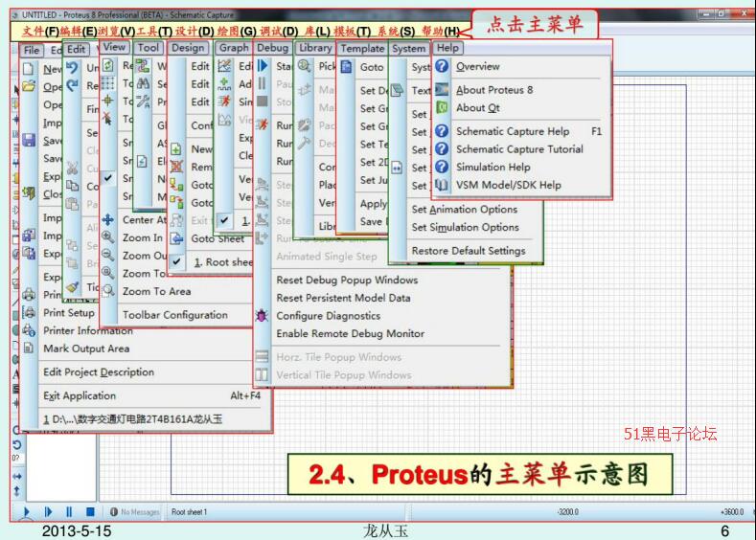Open the System menu header
The image size is (756, 540).
(x=408, y=49)
